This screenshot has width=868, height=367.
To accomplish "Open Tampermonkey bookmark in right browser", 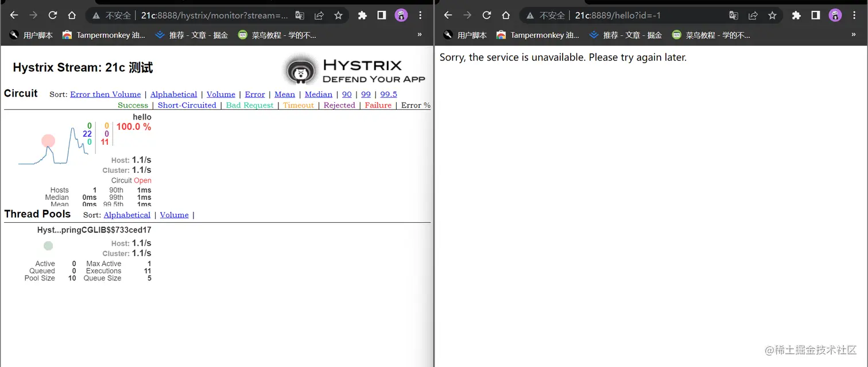I will click(538, 35).
